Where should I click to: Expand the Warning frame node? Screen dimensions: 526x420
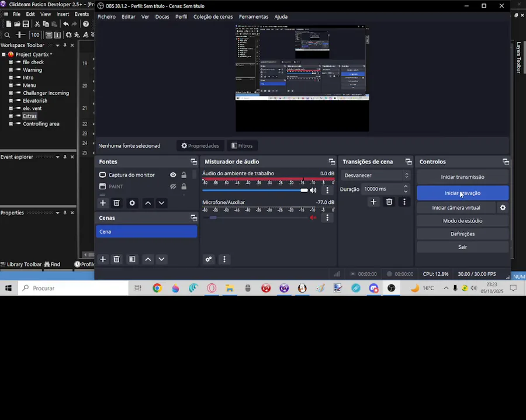pos(11,70)
